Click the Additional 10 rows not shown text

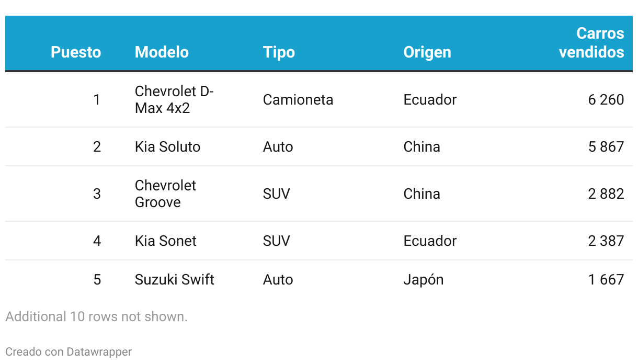click(96, 316)
